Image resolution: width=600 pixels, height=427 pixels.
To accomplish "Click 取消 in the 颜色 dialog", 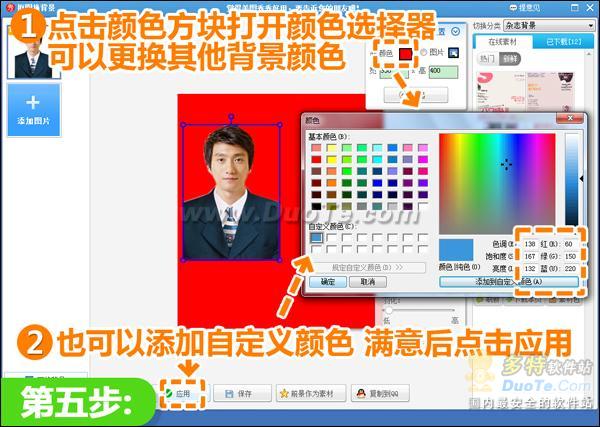I will click(x=367, y=282).
